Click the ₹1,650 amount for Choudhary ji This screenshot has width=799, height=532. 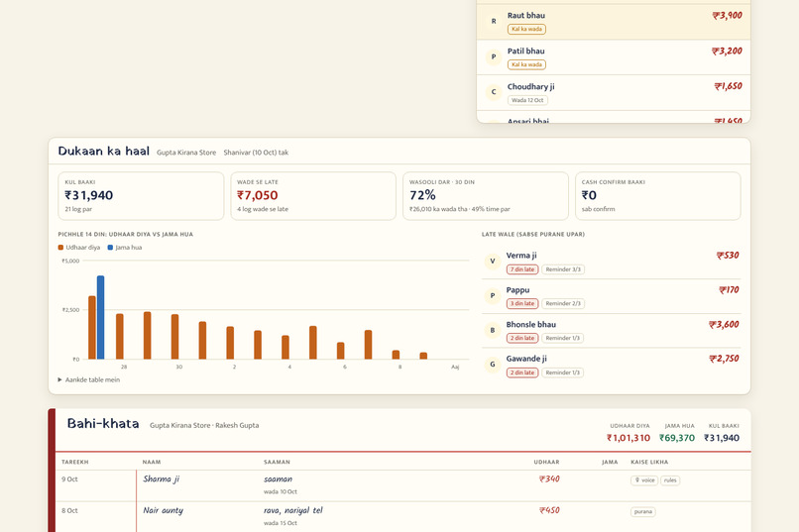729,86
